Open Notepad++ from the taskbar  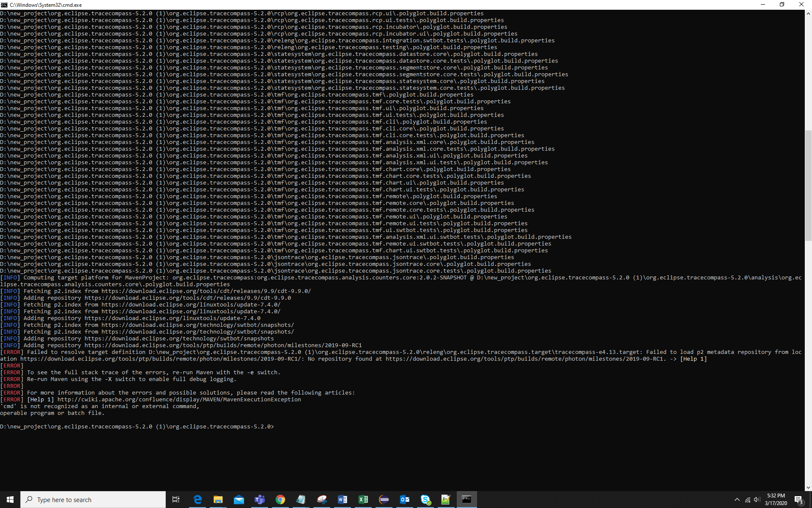[x=446, y=500]
